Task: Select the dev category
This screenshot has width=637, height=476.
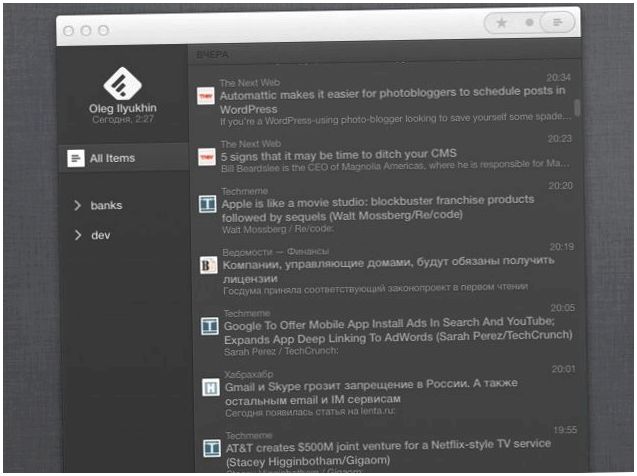Action: point(101,235)
